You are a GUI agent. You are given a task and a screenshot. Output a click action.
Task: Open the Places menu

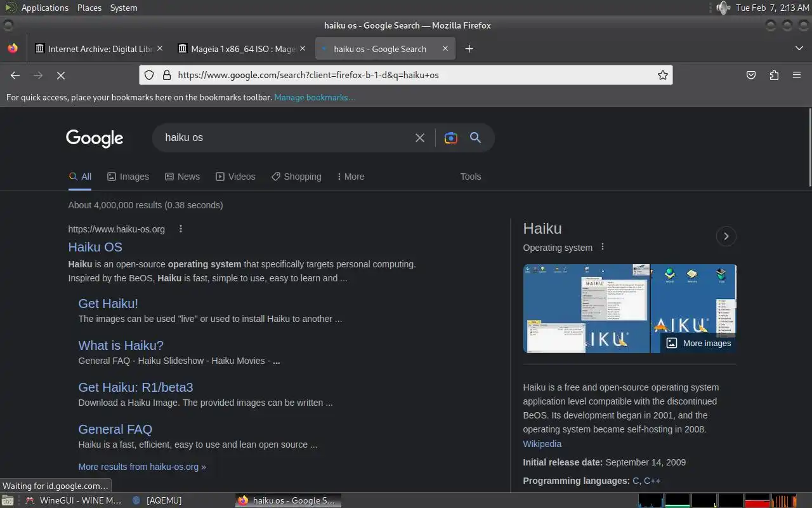89,8
